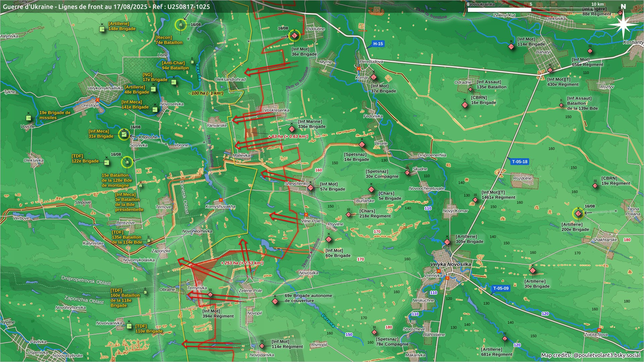644x362 pixels.
Task: Select the 200e Brigade circled artillery marker
Action: 578,214
